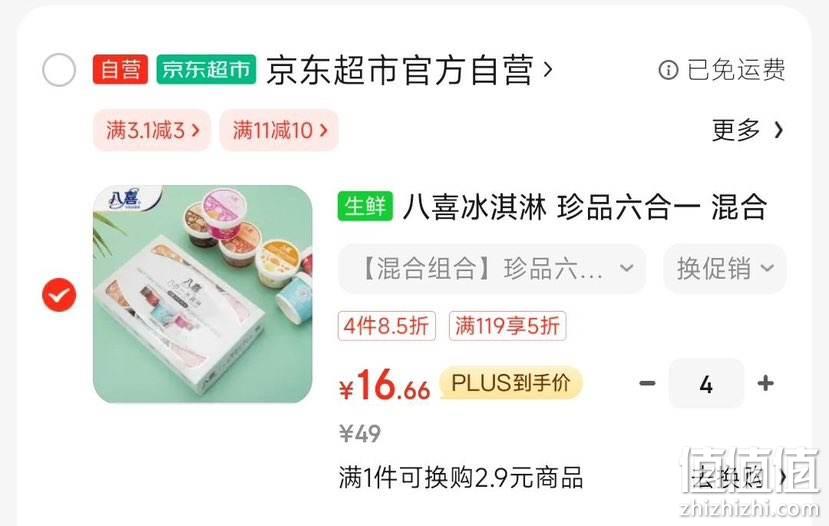This screenshot has height=526, width=829.
Task: Open the 京东超市官方自营 store page
Action: click(409, 70)
